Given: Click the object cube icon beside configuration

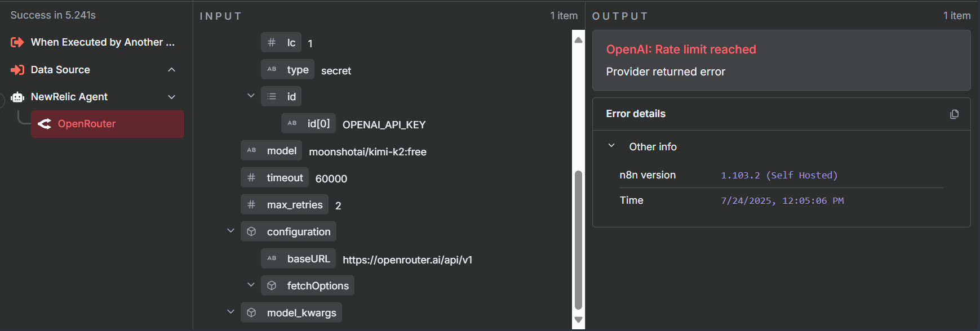Looking at the screenshot, I should 251,231.
